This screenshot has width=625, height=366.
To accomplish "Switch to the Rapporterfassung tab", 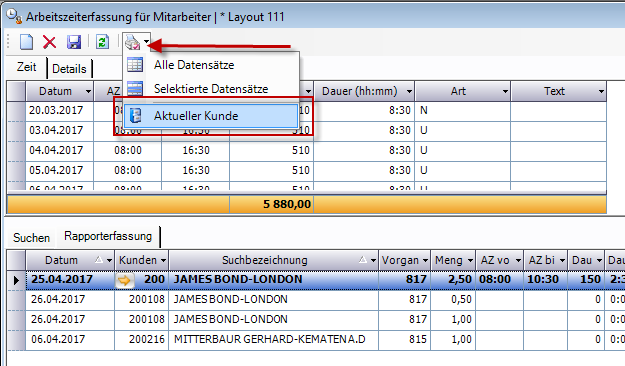I will tap(108, 236).
